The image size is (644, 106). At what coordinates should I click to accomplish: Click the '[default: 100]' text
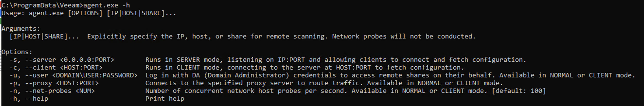pos(519,91)
